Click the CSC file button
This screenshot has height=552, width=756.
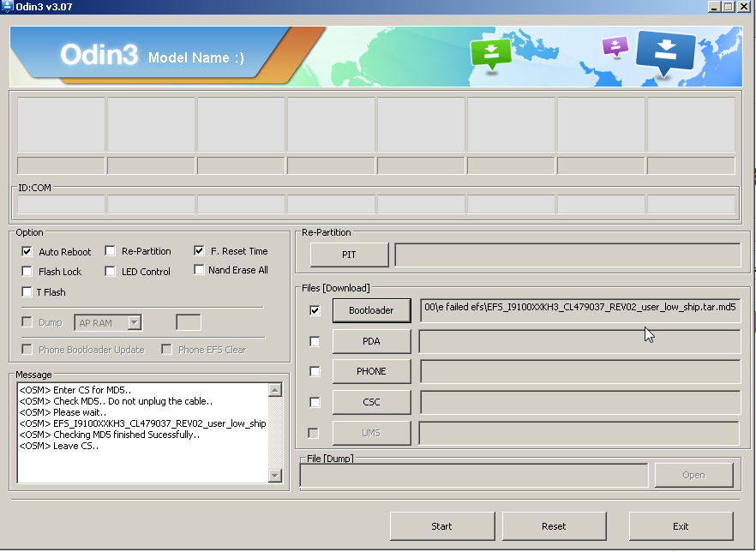(371, 402)
